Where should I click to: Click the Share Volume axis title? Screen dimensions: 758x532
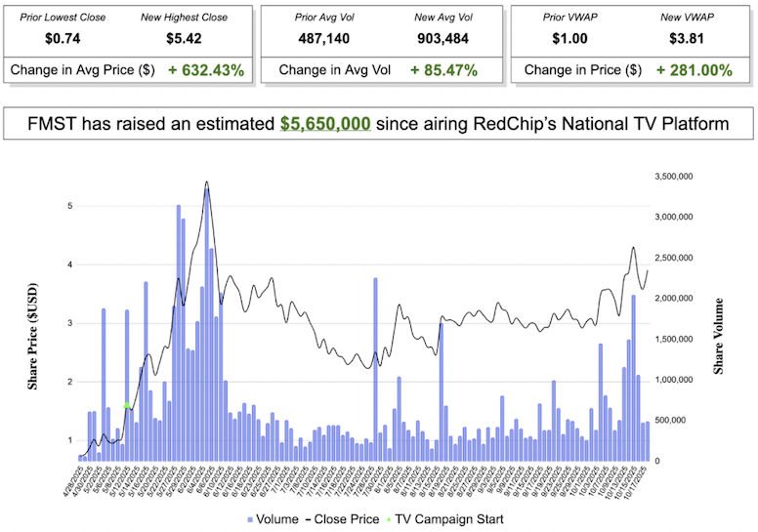[719, 337]
